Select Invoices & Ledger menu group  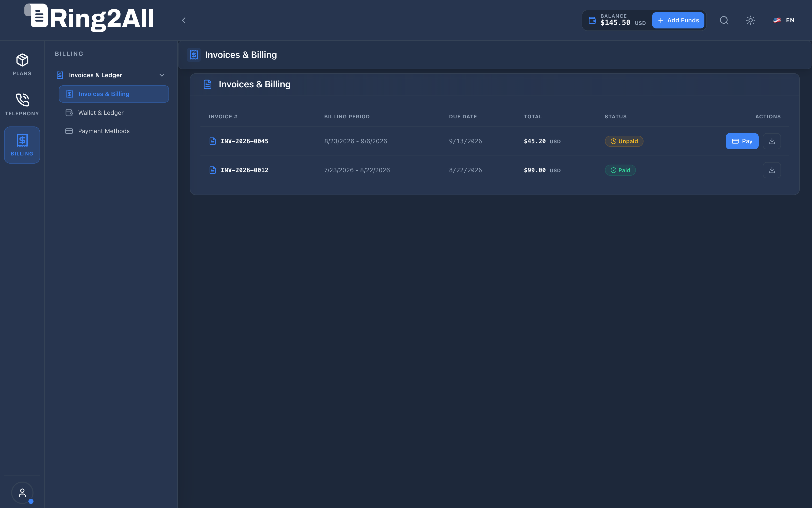coord(111,75)
